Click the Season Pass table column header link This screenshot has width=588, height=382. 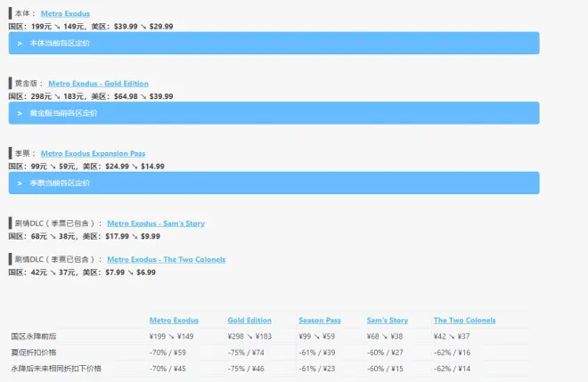(x=320, y=321)
